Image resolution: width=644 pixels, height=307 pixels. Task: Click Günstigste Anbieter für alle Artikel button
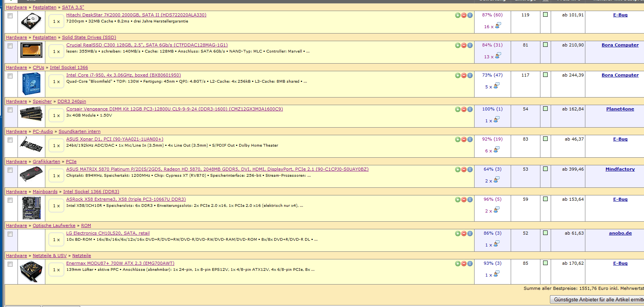tap(597, 300)
